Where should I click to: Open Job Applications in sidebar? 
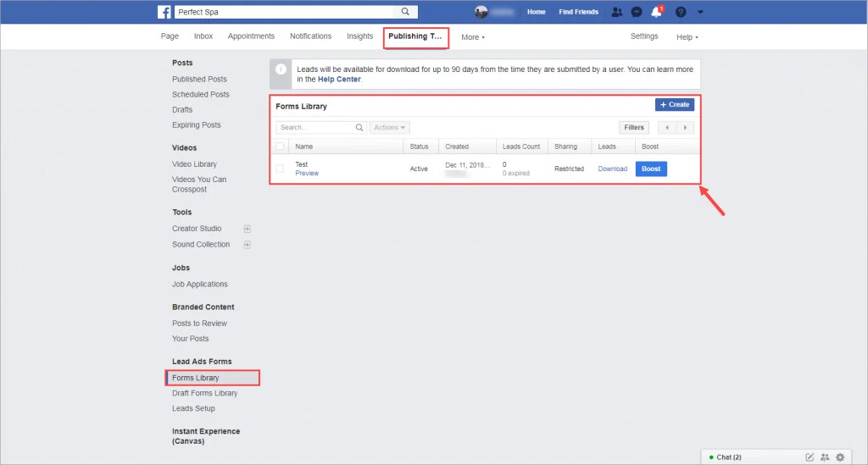[x=199, y=285]
